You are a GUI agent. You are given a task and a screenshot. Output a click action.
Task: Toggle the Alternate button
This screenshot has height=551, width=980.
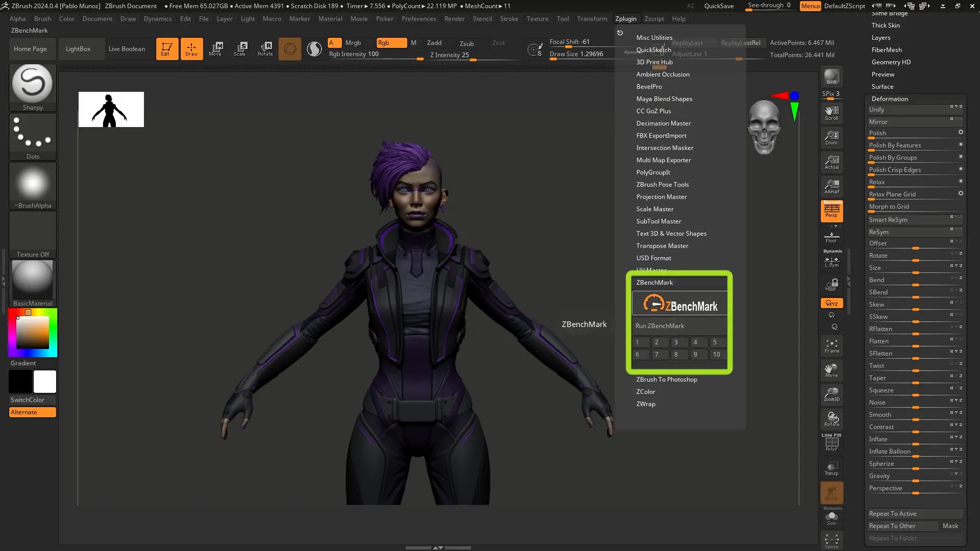click(x=33, y=412)
